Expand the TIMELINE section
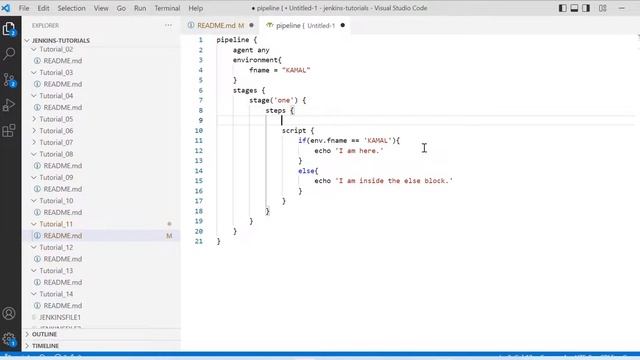The image size is (640, 360). click(x=45, y=346)
